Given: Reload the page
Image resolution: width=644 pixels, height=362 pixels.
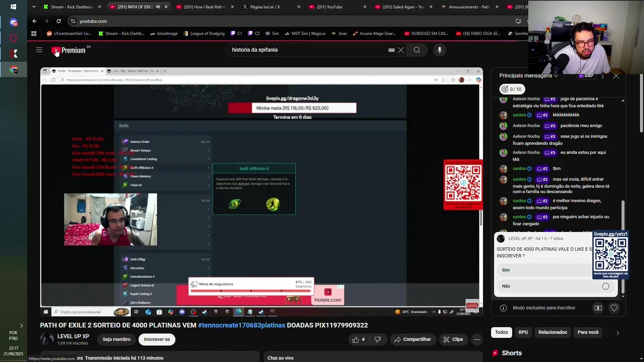Looking at the screenshot, I should coord(58,21).
